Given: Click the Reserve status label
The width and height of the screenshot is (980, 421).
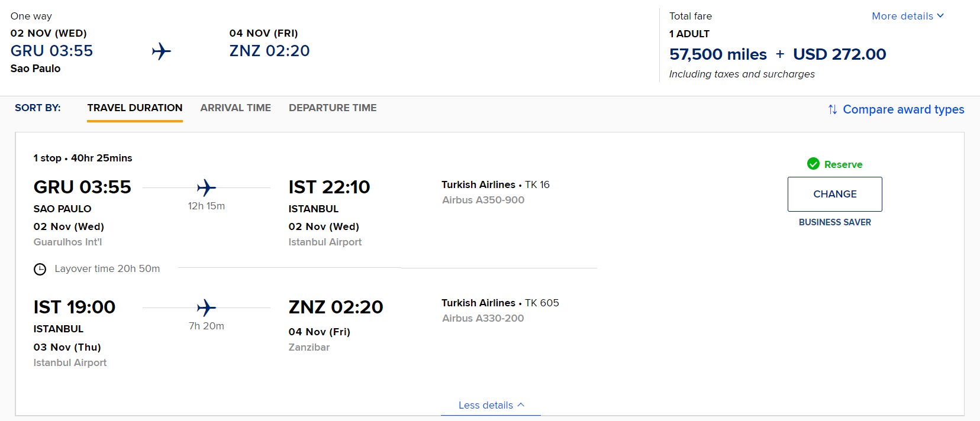Looking at the screenshot, I should (x=843, y=164).
